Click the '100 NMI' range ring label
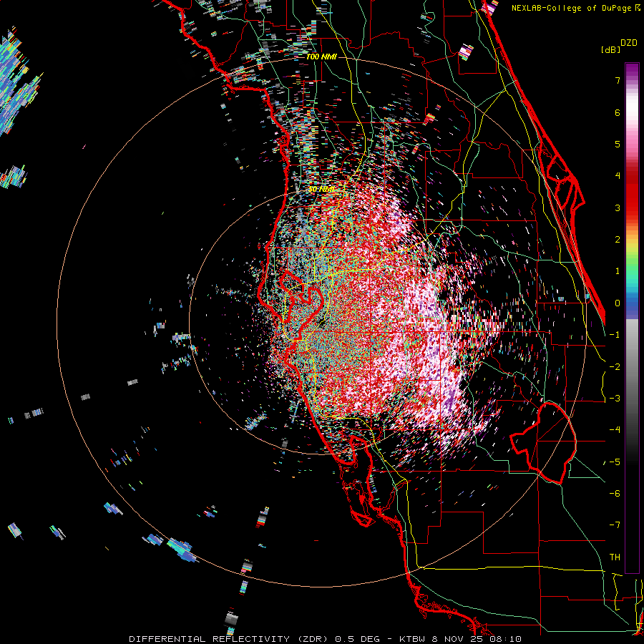 pyautogui.click(x=321, y=57)
